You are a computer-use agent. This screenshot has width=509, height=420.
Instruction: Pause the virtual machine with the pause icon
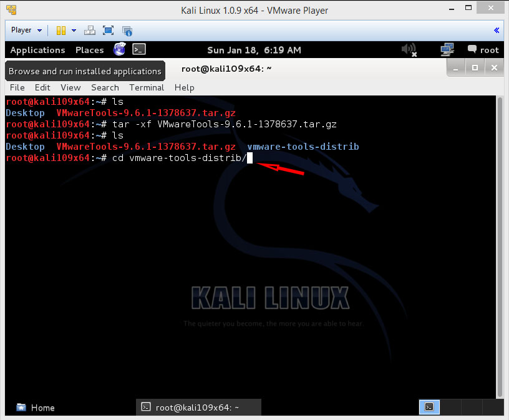(x=61, y=31)
